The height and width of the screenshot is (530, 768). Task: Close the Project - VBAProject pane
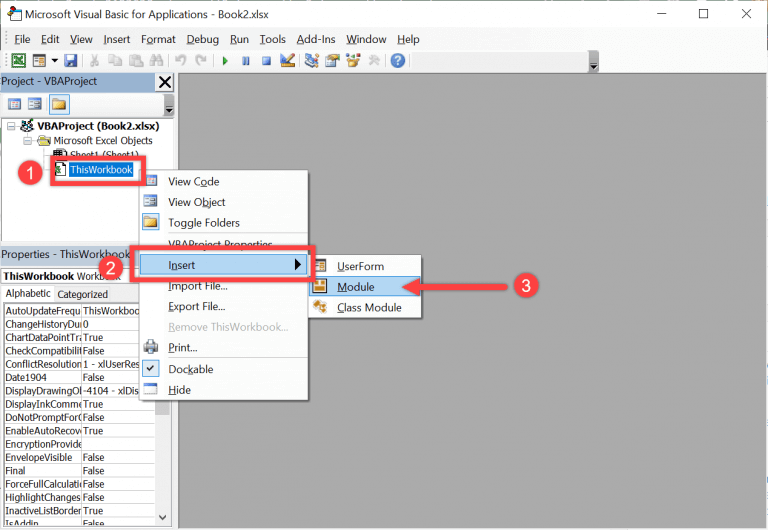(165, 82)
